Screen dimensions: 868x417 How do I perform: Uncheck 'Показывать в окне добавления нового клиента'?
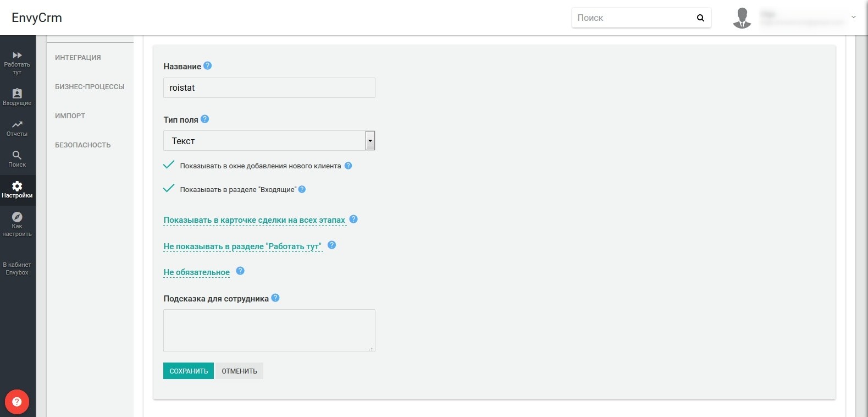coord(169,165)
